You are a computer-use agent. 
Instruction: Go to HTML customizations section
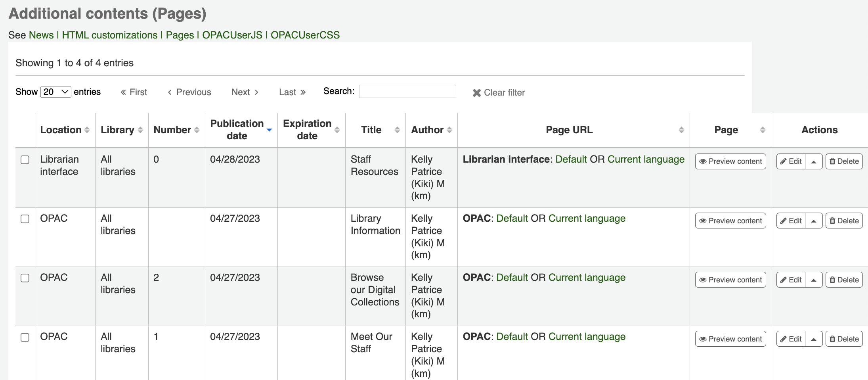point(110,35)
